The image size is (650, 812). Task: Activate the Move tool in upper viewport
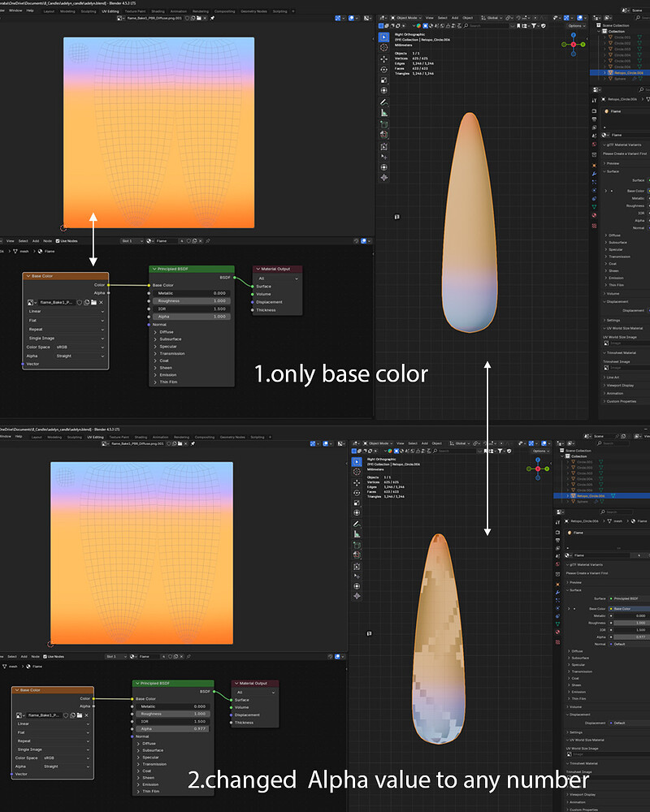tap(383, 59)
